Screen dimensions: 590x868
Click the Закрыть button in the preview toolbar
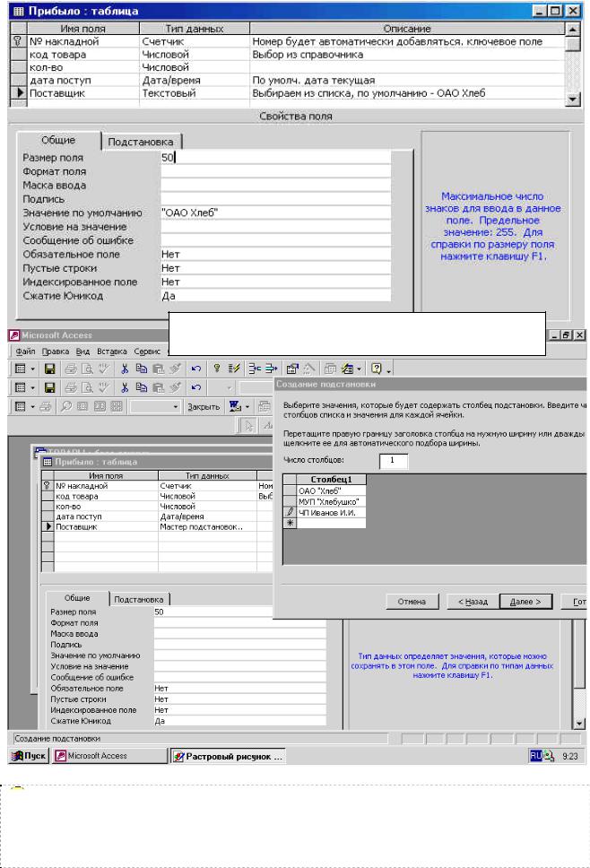click(204, 406)
